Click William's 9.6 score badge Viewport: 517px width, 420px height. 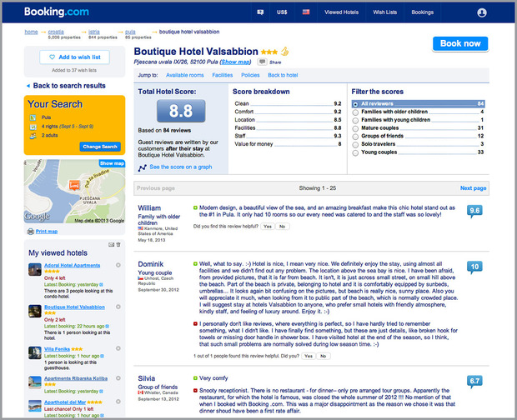(x=474, y=211)
